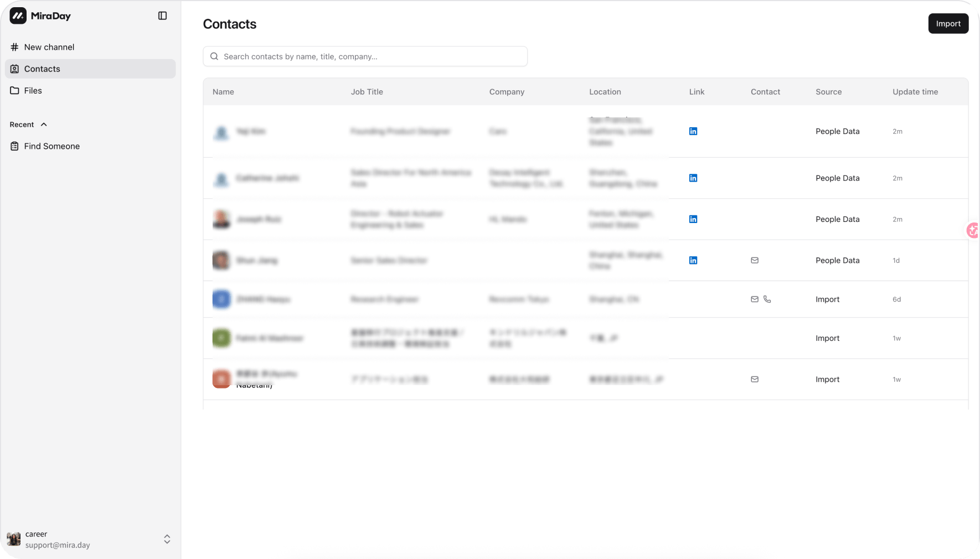Collapse the Recent section chevron
980x559 pixels.
44,125
